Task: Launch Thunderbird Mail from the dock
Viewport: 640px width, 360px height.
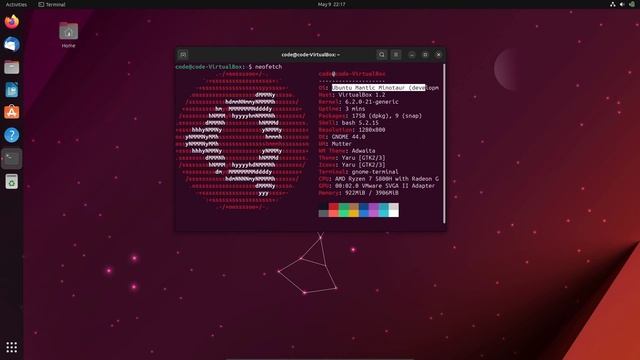Action: click(12, 44)
